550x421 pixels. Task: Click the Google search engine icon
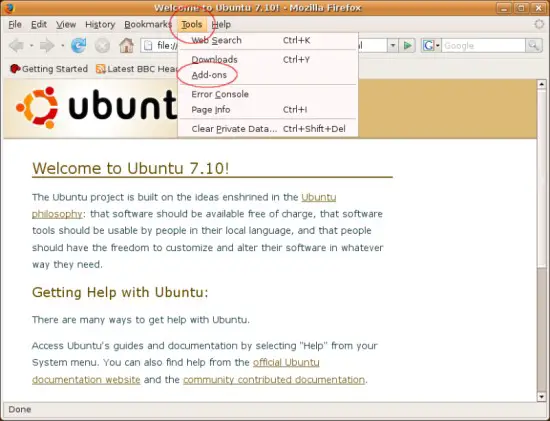click(428, 46)
